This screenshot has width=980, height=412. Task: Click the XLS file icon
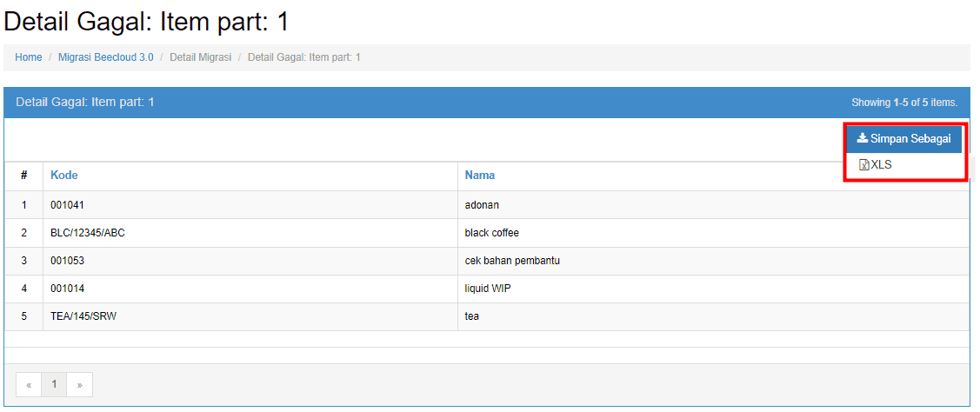tap(864, 165)
